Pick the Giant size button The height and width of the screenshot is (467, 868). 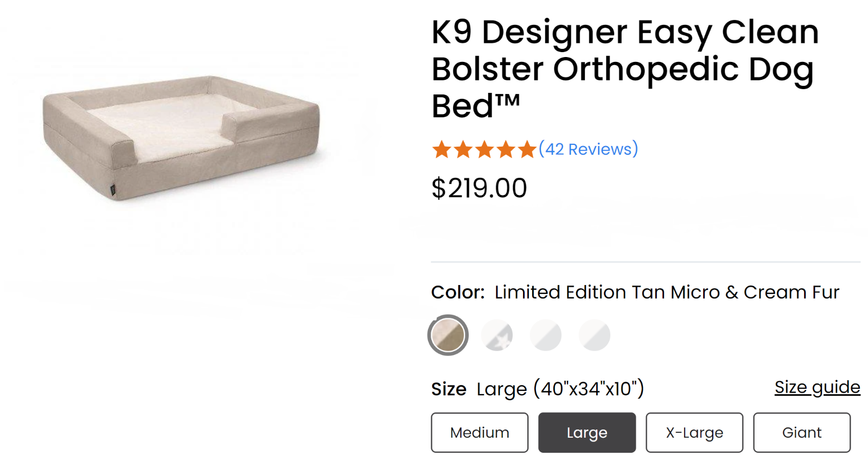tap(802, 433)
